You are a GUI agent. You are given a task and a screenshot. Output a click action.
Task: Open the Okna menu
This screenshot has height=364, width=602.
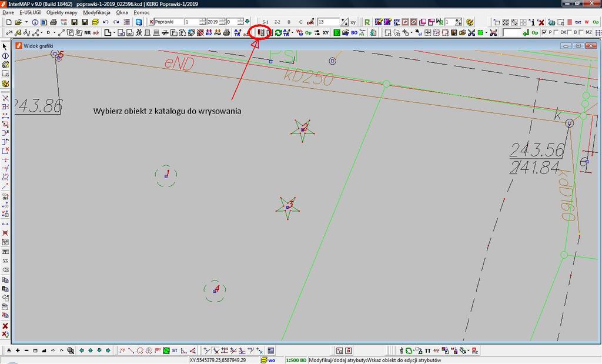(122, 12)
